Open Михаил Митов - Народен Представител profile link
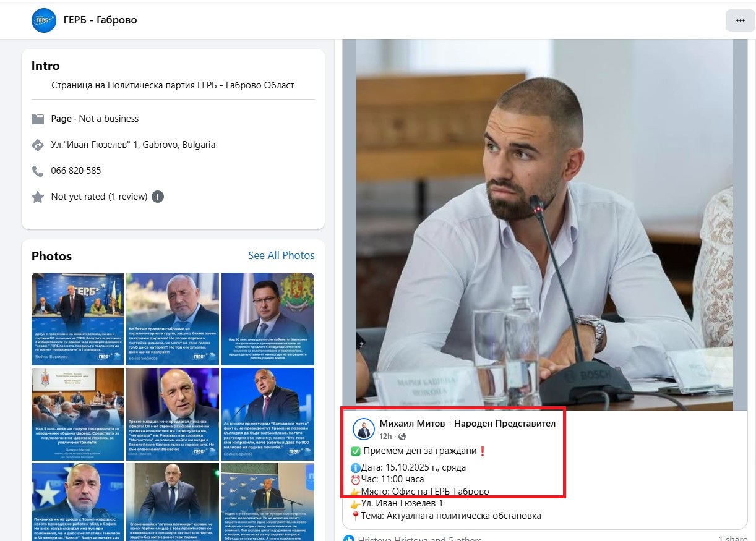This screenshot has height=541, width=756. pos(467,424)
